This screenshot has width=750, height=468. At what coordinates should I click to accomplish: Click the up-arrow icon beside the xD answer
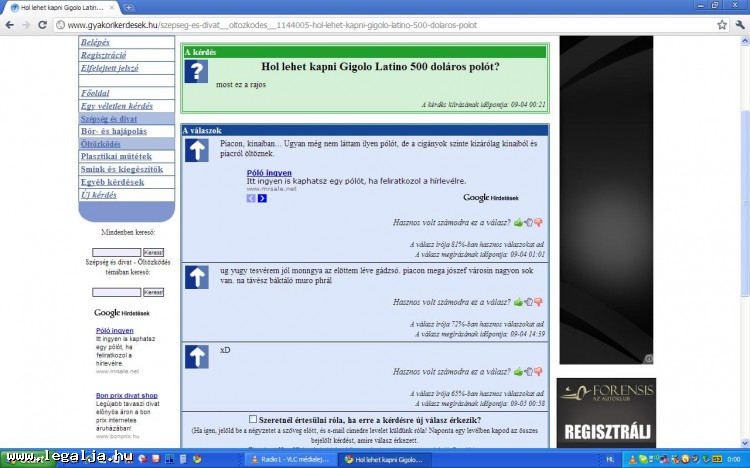(197, 355)
